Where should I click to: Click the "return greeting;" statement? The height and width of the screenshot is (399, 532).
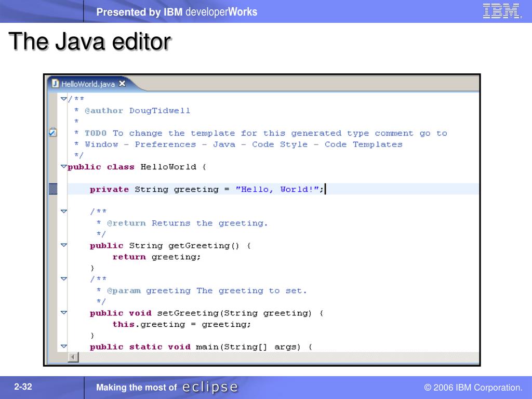[156, 257]
